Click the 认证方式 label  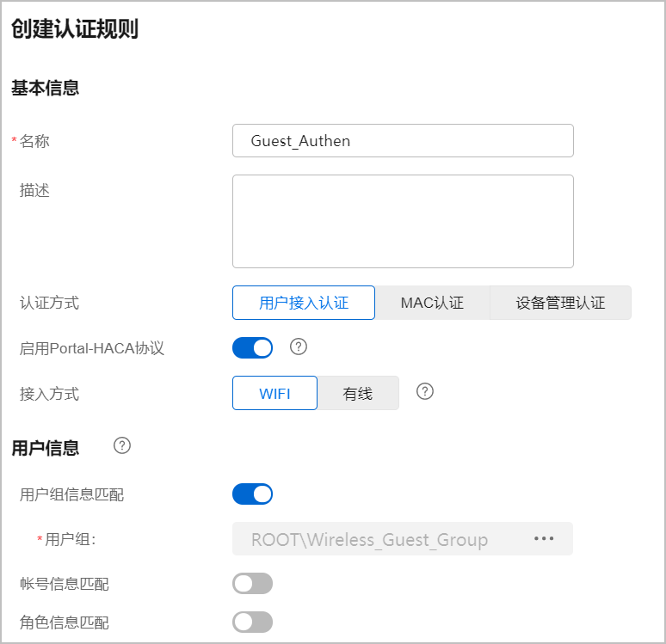pos(49,304)
